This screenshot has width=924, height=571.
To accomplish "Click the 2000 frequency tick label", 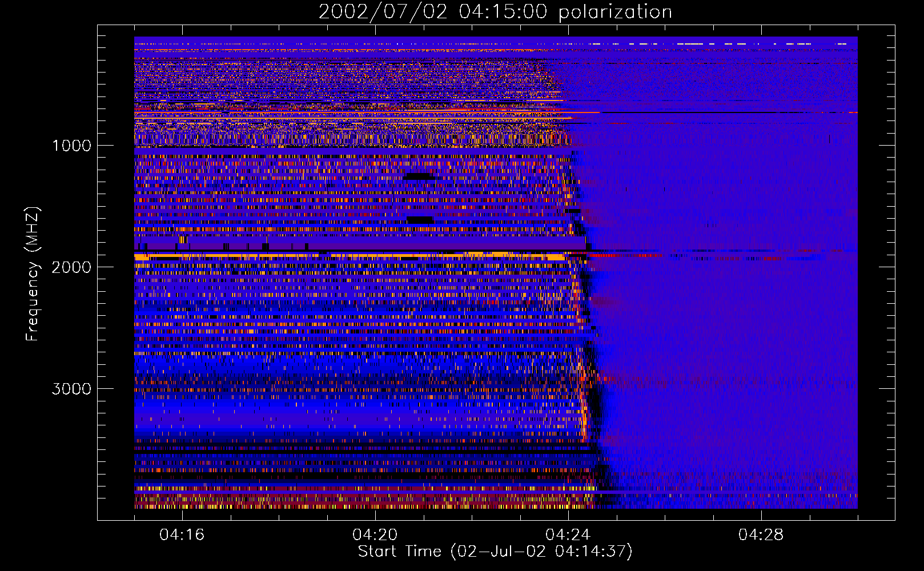I will click(x=71, y=267).
